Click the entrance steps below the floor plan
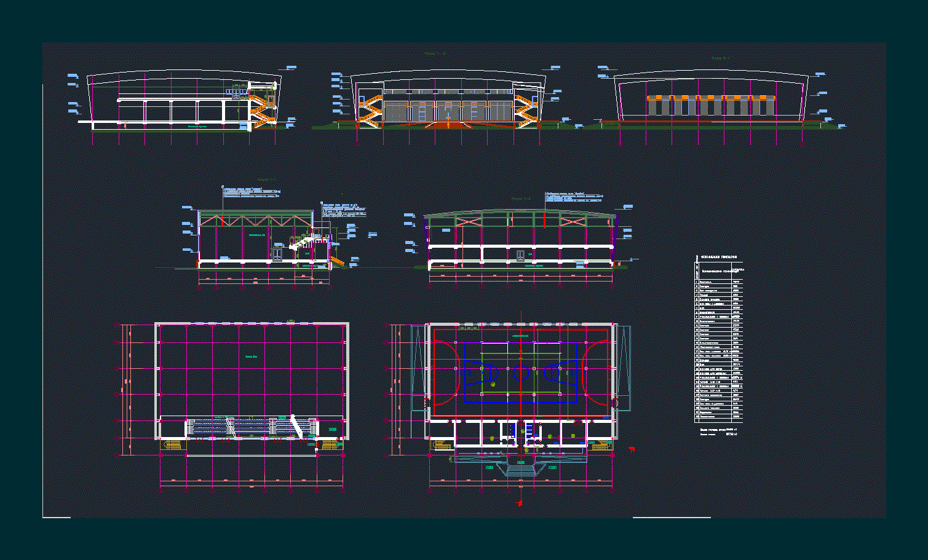928x560 pixels. coord(520,470)
